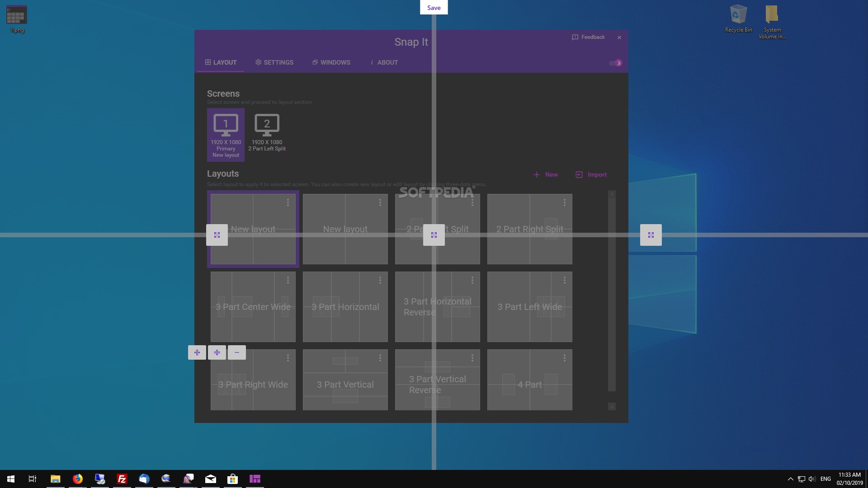Open FileZilla from the taskbar
Image resolution: width=868 pixels, height=488 pixels.
[x=122, y=479]
